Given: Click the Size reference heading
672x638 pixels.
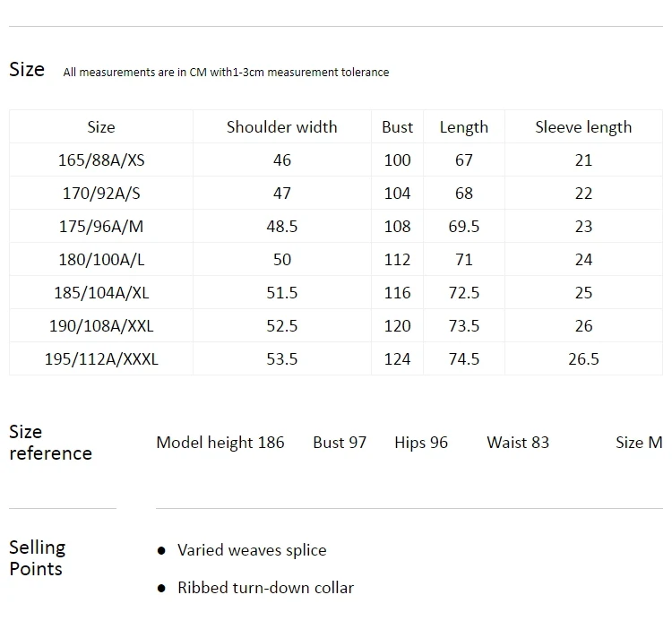Looking at the screenshot, I should (50, 443).
